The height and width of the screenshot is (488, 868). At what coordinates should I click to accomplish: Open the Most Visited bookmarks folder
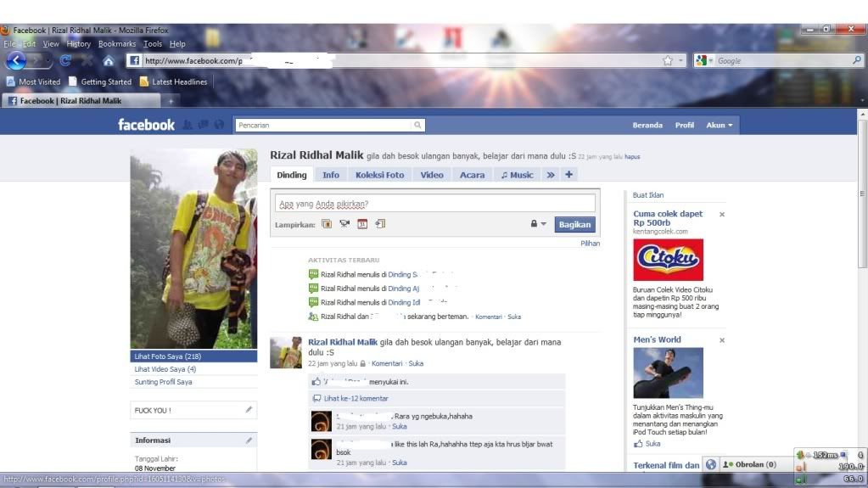coord(33,81)
